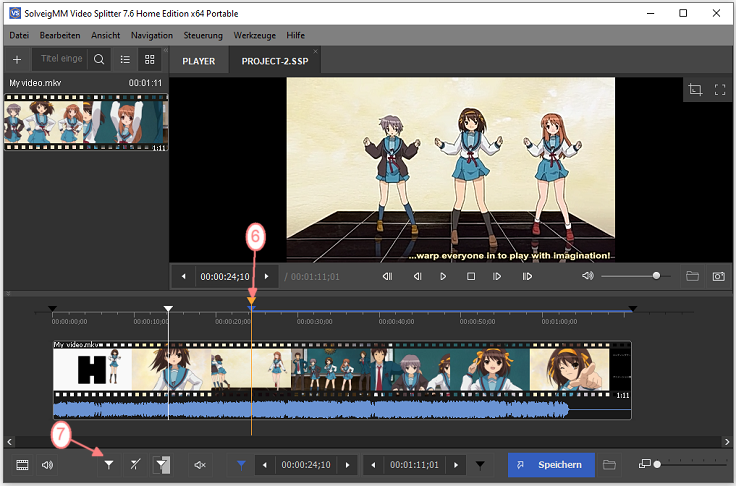This screenshot has width=736, height=486.
Task: Click the My video.mkv filmstrip on timeline
Action: pos(342,370)
